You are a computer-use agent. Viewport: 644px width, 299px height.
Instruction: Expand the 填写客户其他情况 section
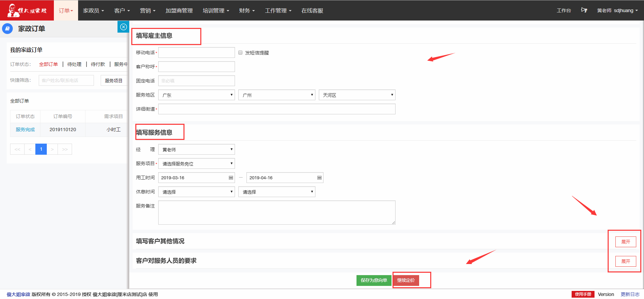click(625, 242)
